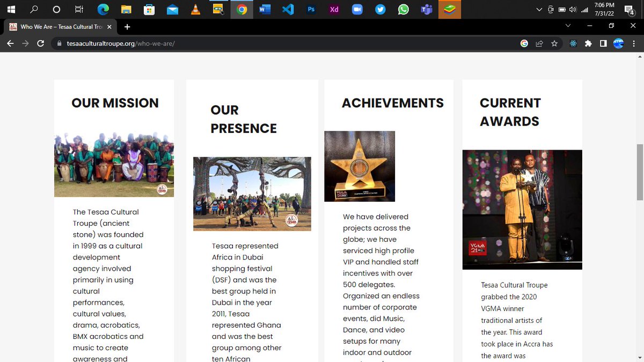Open WhatsApp from the taskbar

click(x=404, y=9)
